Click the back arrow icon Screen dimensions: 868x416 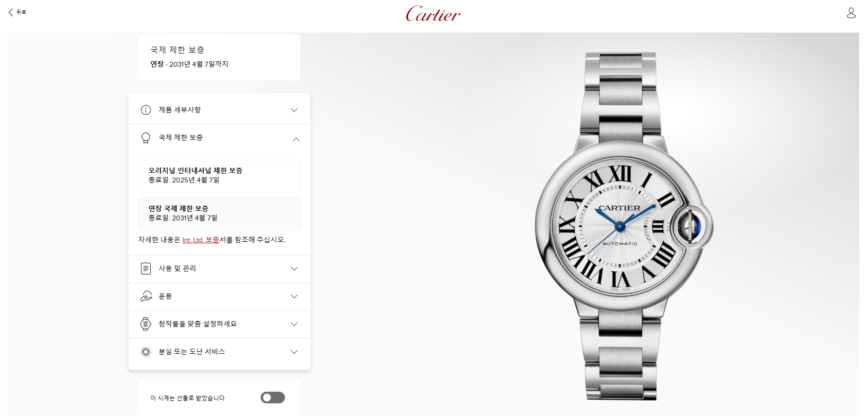click(11, 12)
